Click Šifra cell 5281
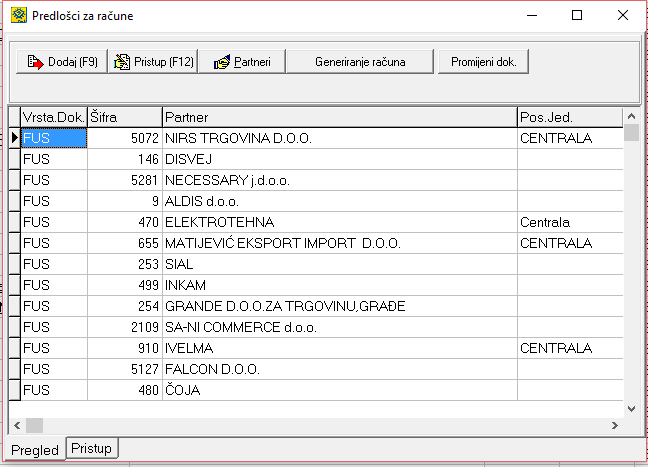 pyautogui.click(x=125, y=180)
